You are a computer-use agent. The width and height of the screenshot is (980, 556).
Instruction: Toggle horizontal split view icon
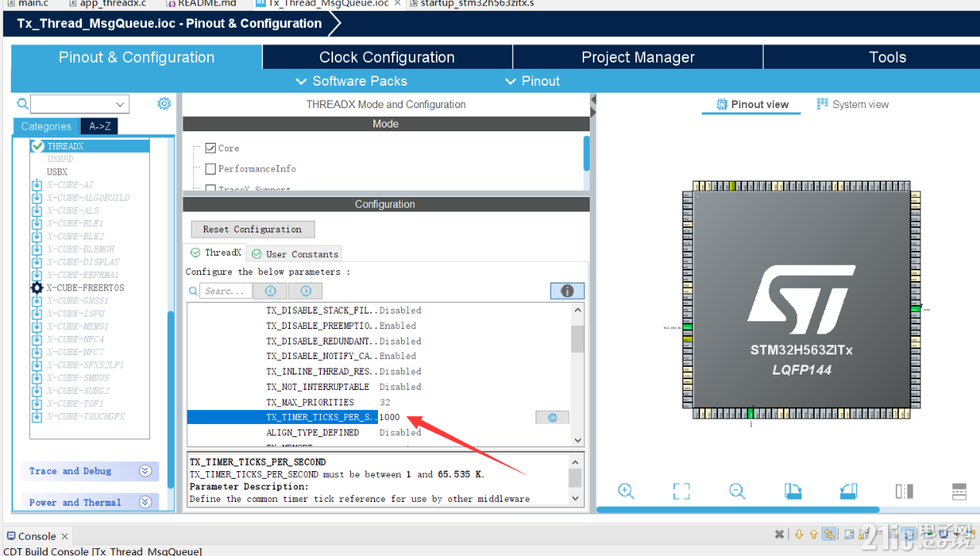959,491
